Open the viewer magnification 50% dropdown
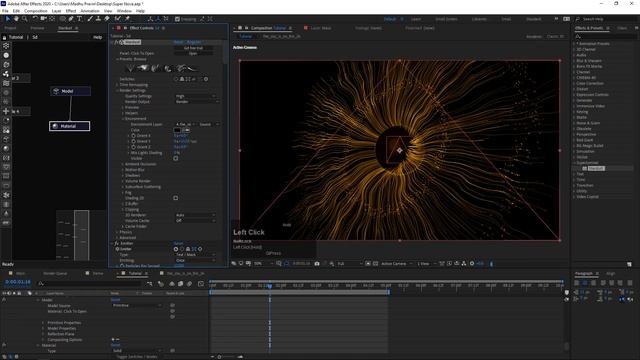 pyautogui.click(x=263, y=264)
